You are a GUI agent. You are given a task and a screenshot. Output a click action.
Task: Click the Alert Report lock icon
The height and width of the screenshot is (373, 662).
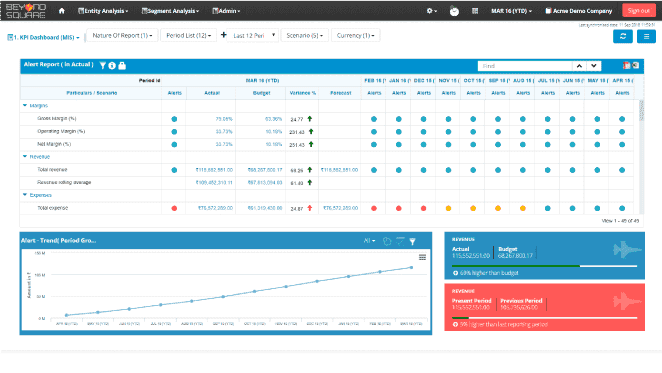(x=122, y=65)
